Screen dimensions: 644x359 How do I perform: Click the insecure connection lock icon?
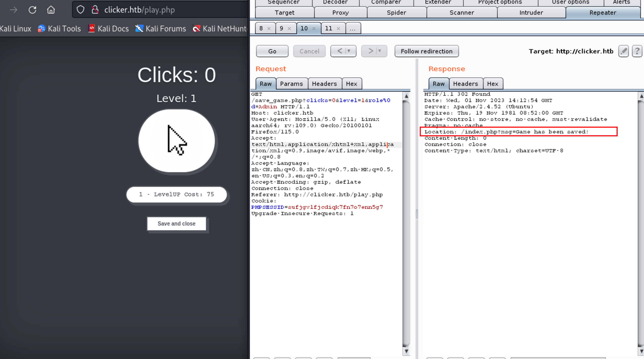click(x=95, y=10)
